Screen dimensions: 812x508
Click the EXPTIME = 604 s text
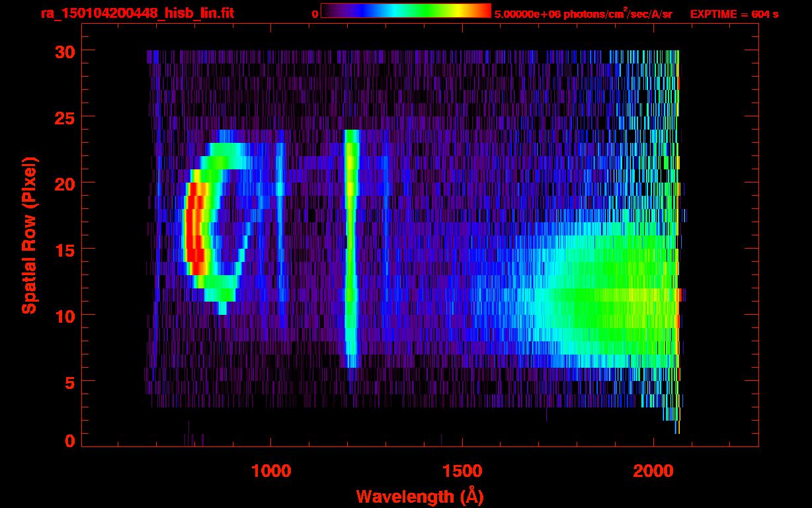coord(734,14)
